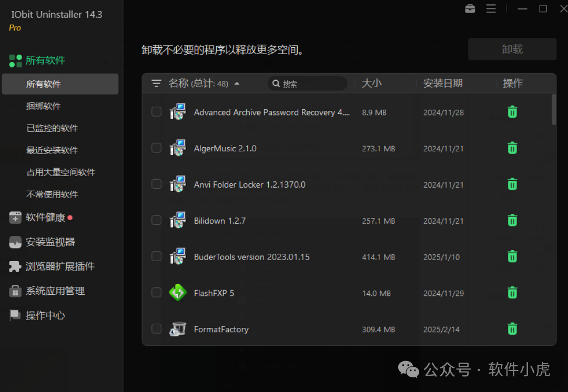Click the 软件健康 sidebar icon

coord(15,218)
